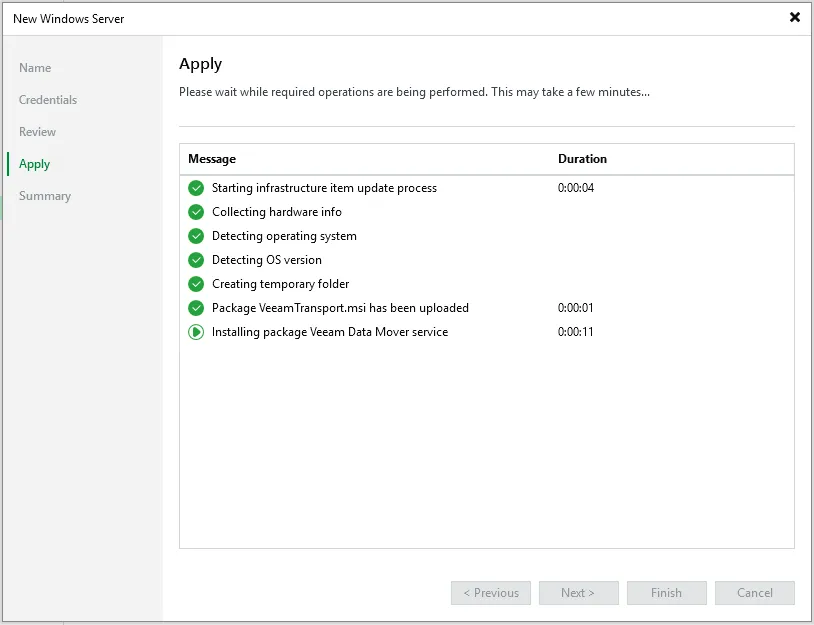Click success icon next to Collecting hardware info
The width and height of the screenshot is (814, 625).
[x=196, y=212]
